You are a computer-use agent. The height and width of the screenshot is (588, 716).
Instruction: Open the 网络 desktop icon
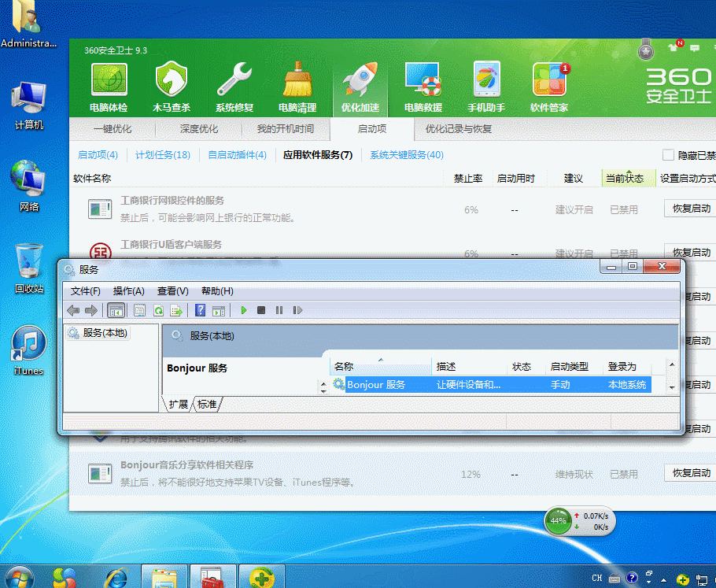pos(28,187)
